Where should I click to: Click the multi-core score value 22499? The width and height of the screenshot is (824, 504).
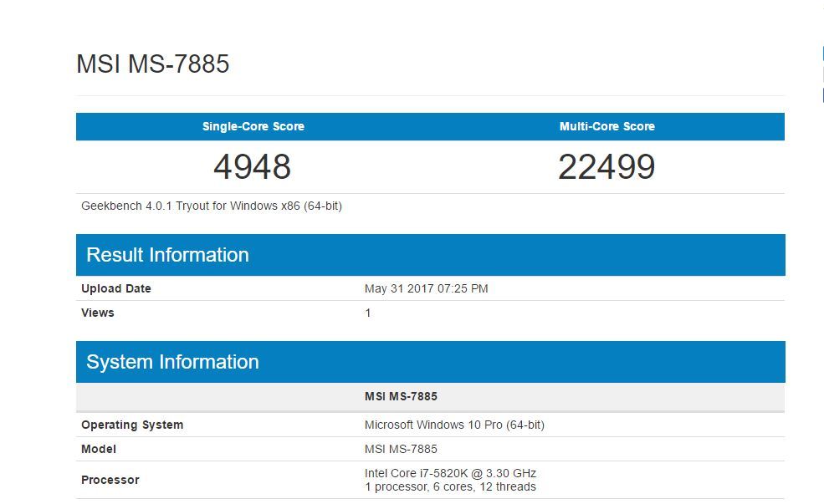click(606, 167)
